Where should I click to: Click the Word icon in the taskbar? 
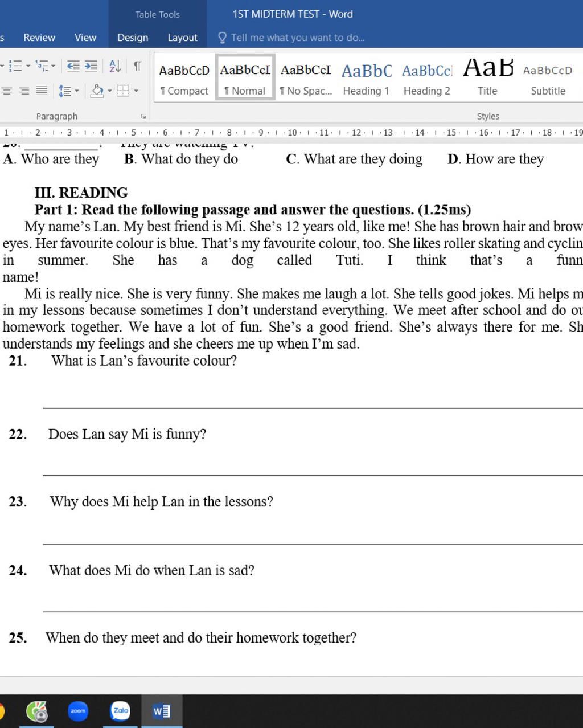pos(162,711)
